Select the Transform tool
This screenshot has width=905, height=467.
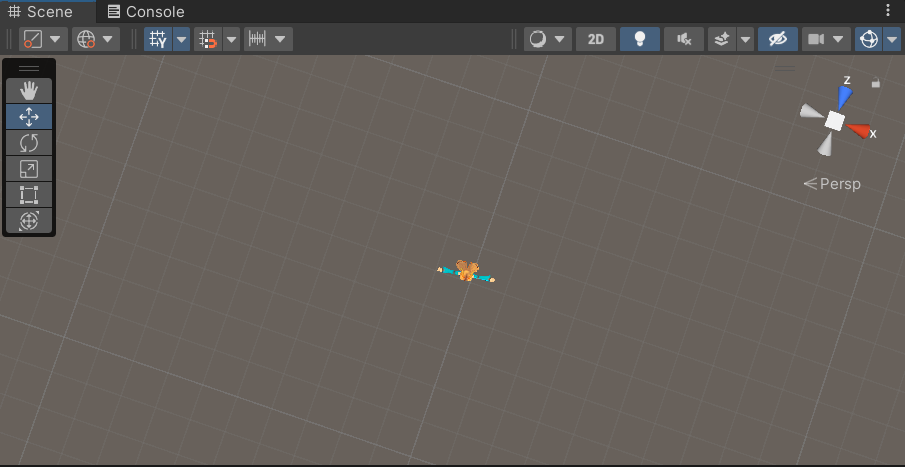[x=29, y=221]
